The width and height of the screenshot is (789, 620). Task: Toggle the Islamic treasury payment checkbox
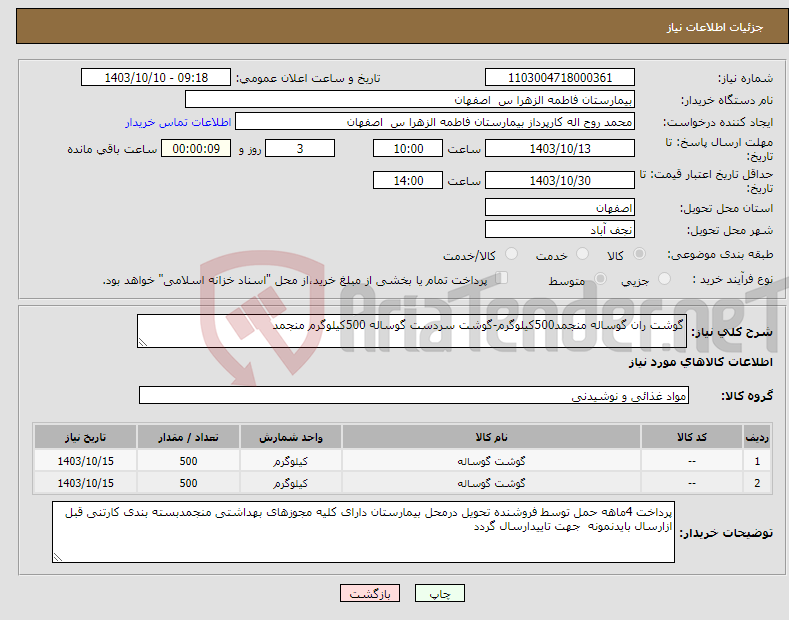point(502,278)
